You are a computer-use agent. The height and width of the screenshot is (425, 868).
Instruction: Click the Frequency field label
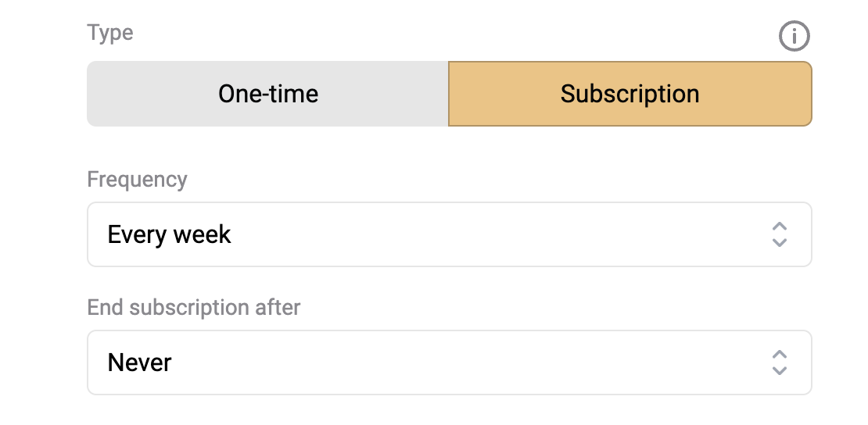pos(138,180)
